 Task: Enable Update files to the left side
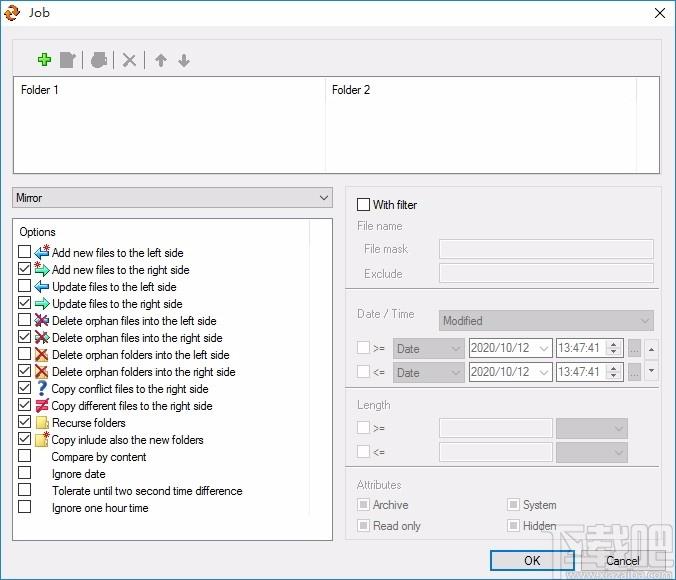(x=25, y=285)
